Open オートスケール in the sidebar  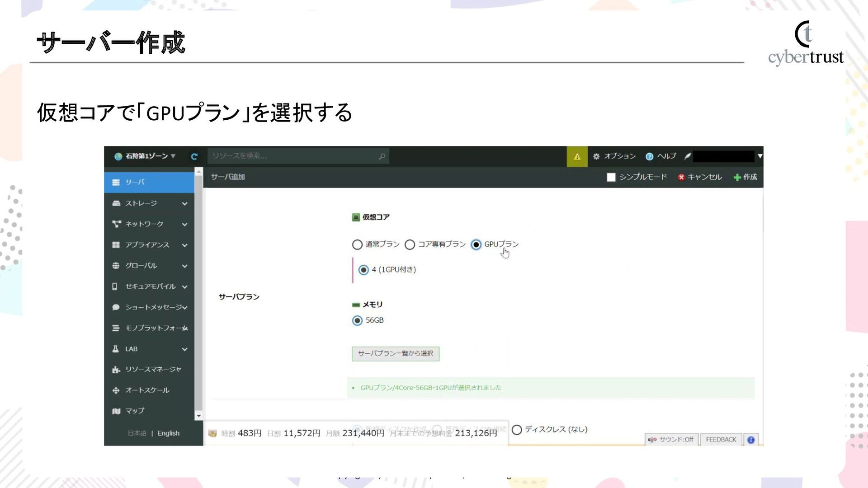(x=149, y=390)
